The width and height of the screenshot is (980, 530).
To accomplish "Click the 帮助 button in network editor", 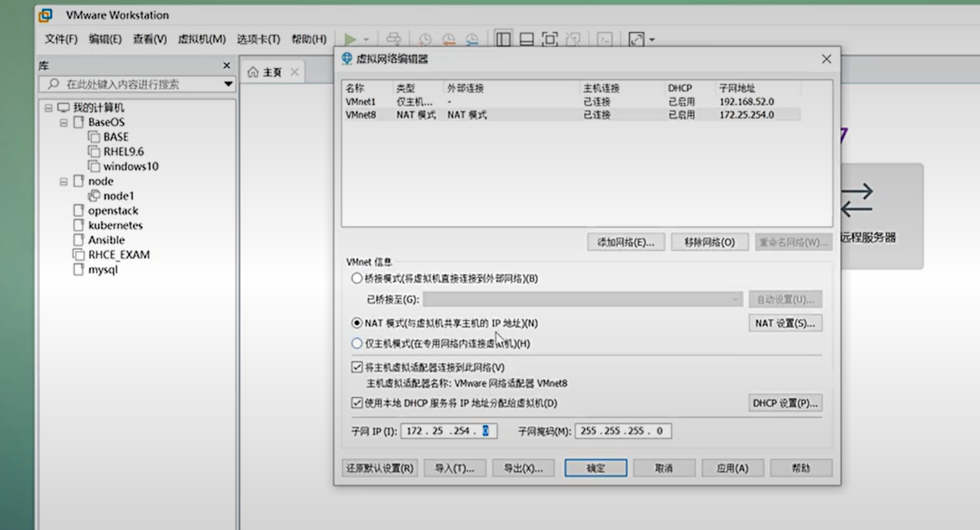I will 801,468.
